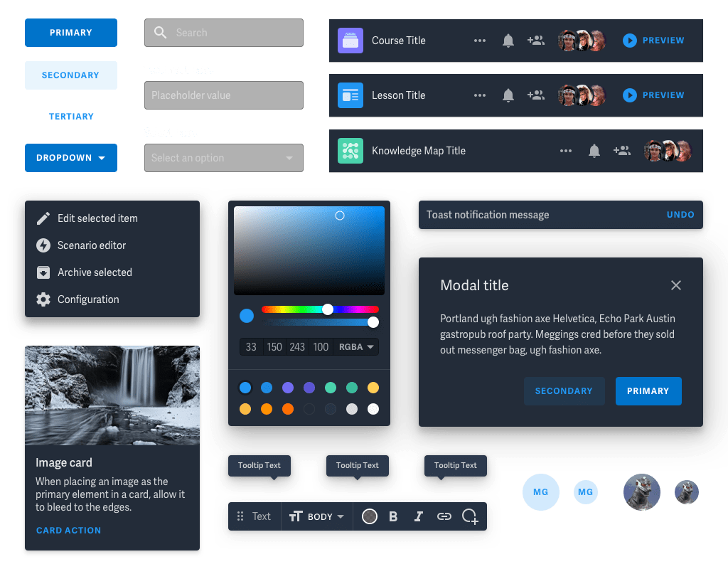Image resolution: width=728 pixels, height=569 pixels.
Task: Click the hue slider handle
Action: [x=328, y=309]
